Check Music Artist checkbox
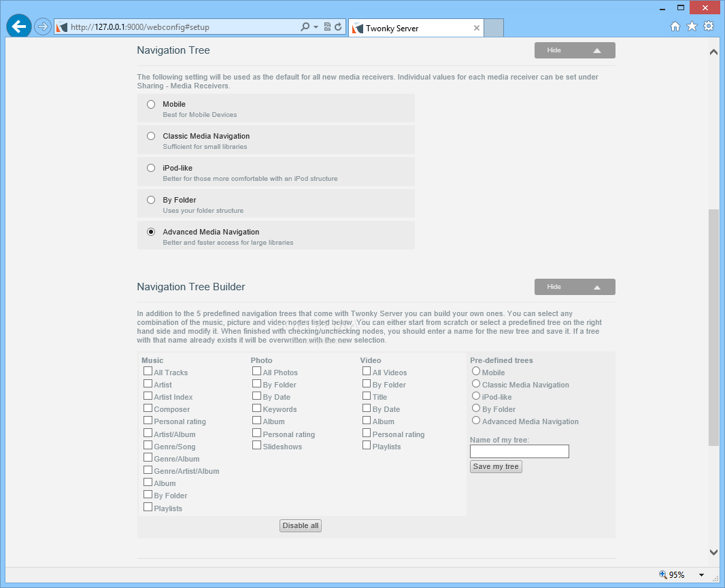Image resolution: width=725 pixels, height=588 pixels. coord(148,383)
